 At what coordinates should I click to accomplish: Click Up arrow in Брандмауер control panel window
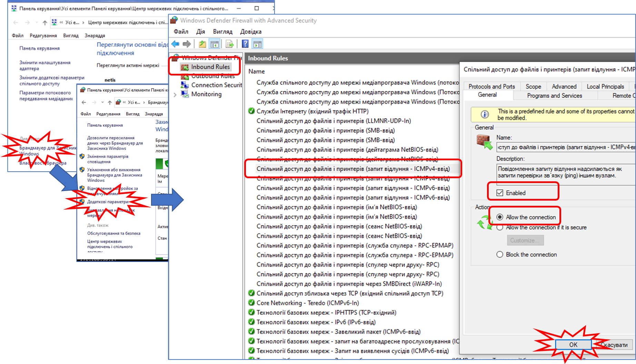pyautogui.click(x=110, y=102)
